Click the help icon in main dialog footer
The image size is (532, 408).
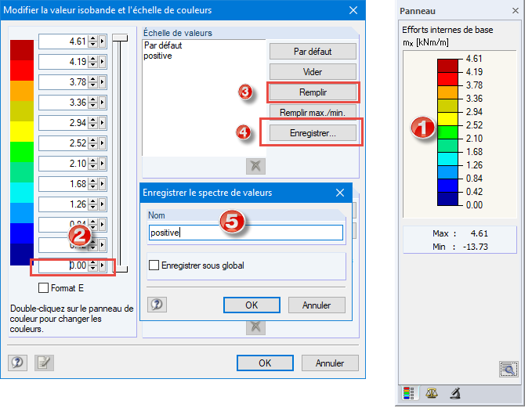(18, 363)
